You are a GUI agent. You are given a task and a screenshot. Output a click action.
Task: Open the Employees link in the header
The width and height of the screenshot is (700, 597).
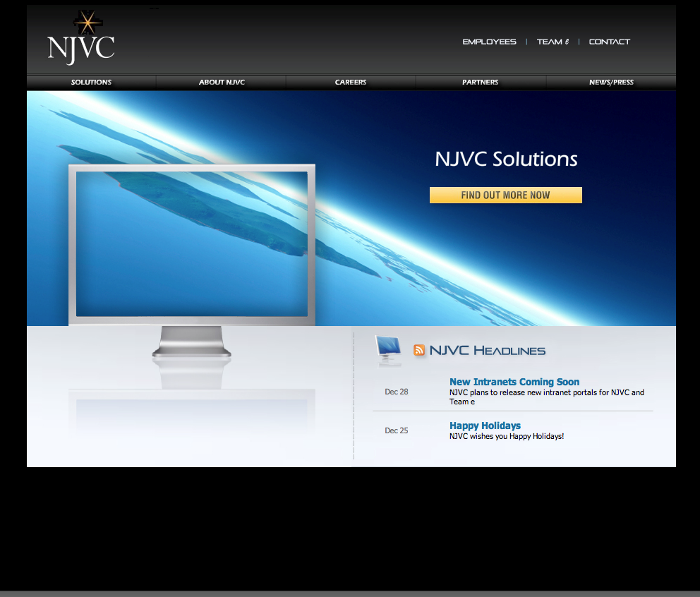(489, 42)
